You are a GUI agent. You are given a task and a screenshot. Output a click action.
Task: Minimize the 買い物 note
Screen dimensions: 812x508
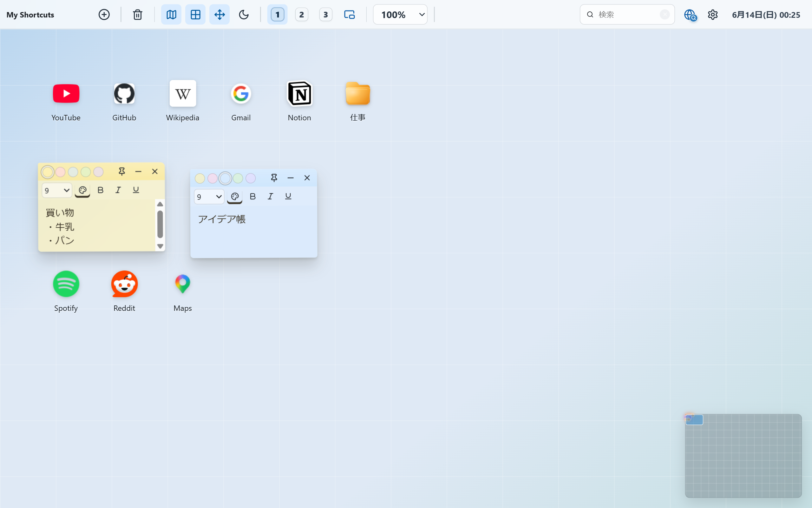pyautogui.click(x=138, y=172)
